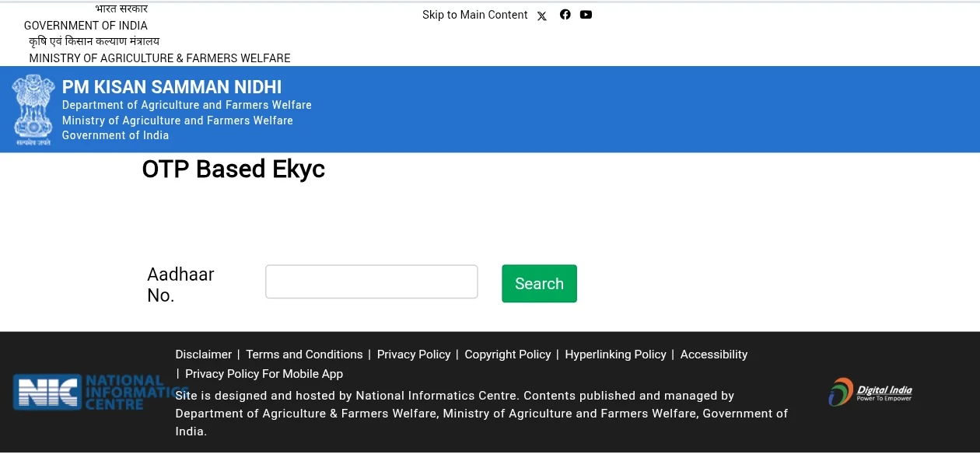The image size is (980, 454).
Task: Select the OTP Based Ekyc heading
Action: tap(233, 169)
